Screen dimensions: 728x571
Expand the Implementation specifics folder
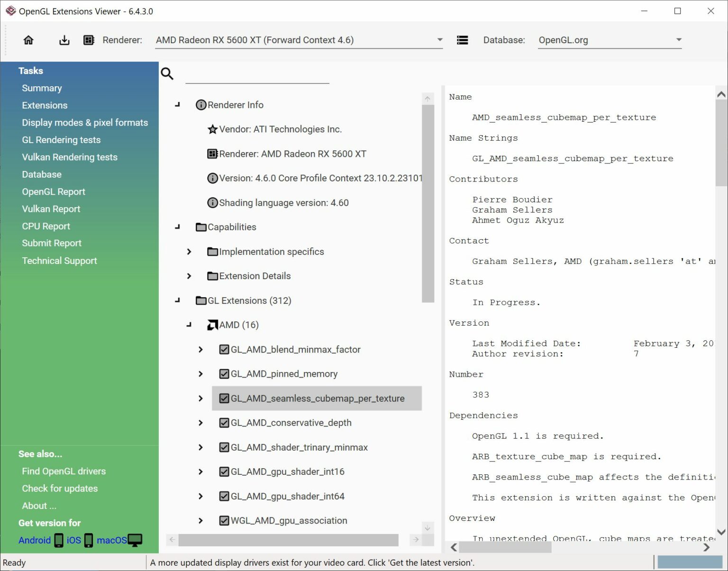(189, 252)
